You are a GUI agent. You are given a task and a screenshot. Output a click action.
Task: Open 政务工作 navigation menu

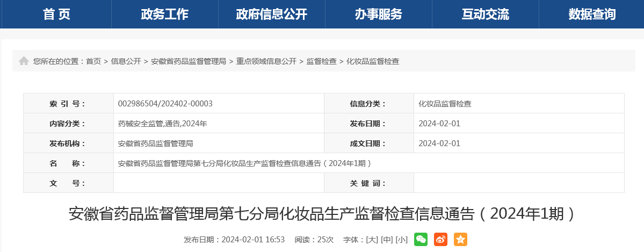click(165, 15)
